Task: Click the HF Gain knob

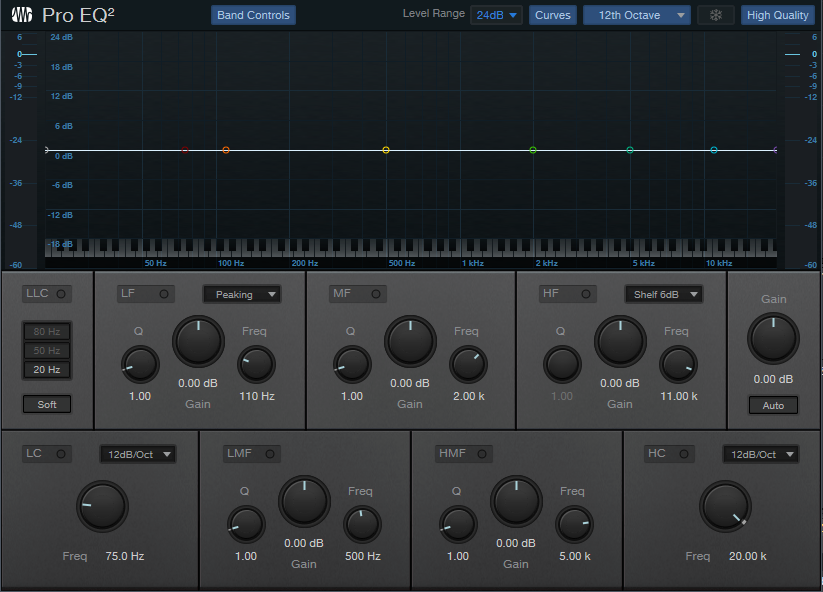Action: (620, 342)
